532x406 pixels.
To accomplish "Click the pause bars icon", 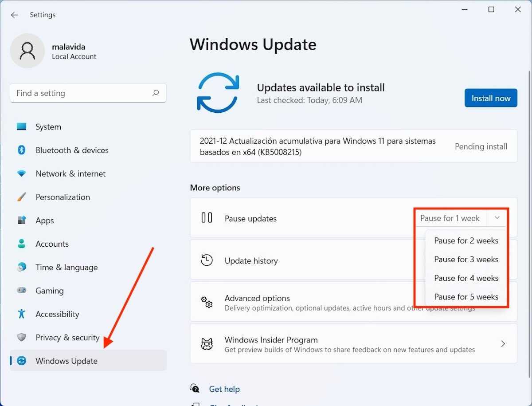I will click(207, 218).
